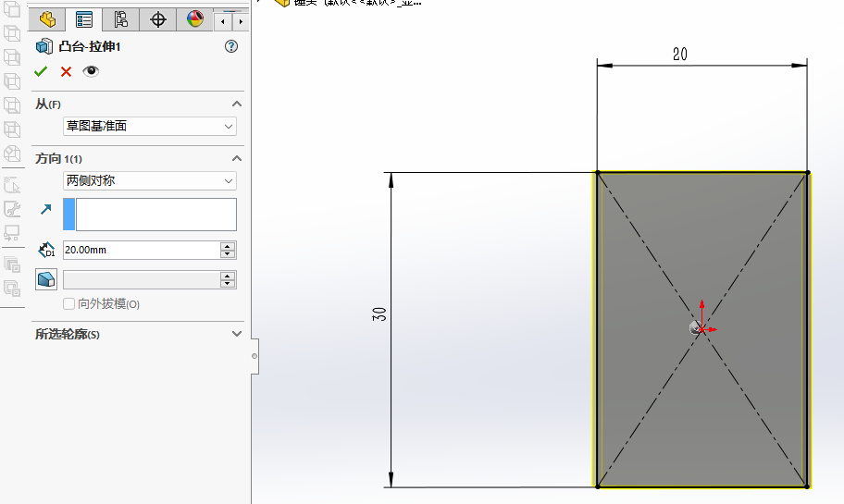
Task: Expand the part tree node in the viewport
Action: [259, 1]
